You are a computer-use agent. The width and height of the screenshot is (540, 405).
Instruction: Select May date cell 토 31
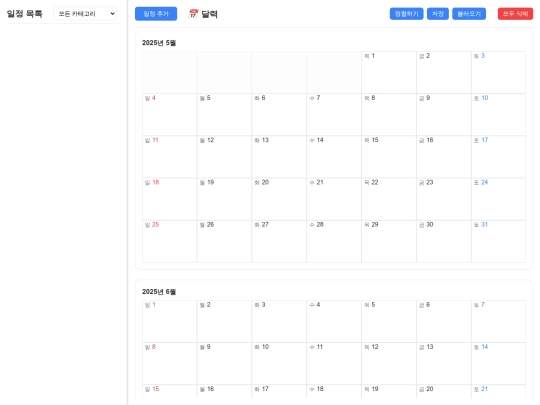(498, 241)
